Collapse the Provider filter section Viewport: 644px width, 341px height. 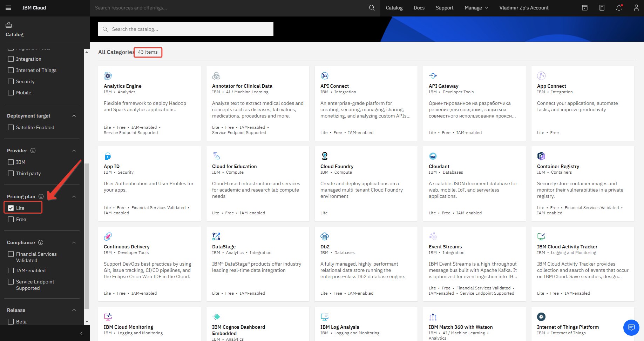pyautogui.click(x=74, y=151)
